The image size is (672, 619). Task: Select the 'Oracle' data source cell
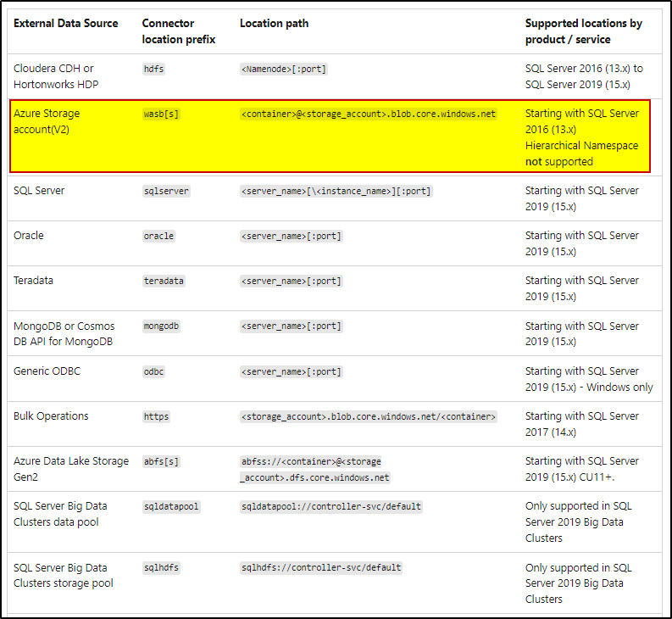[x=28, y=236]
